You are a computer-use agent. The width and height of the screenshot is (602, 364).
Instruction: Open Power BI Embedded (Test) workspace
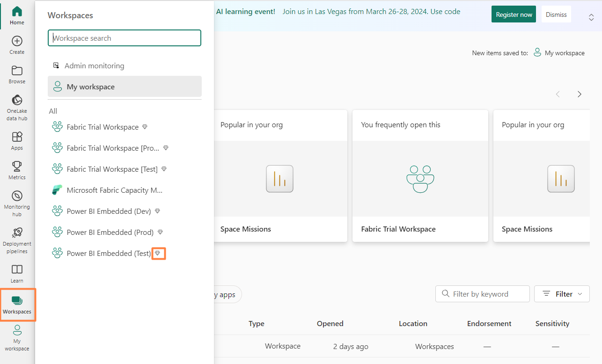(x=109, y=253)
